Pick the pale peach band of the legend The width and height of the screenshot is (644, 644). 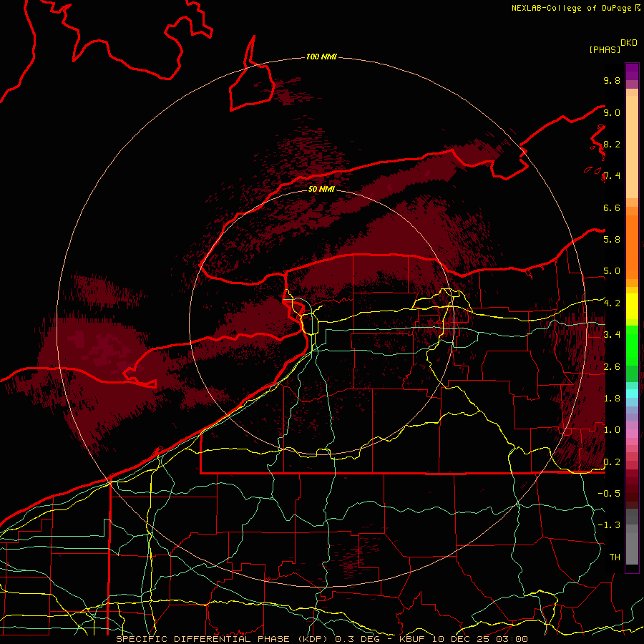[x=632, y=148]
